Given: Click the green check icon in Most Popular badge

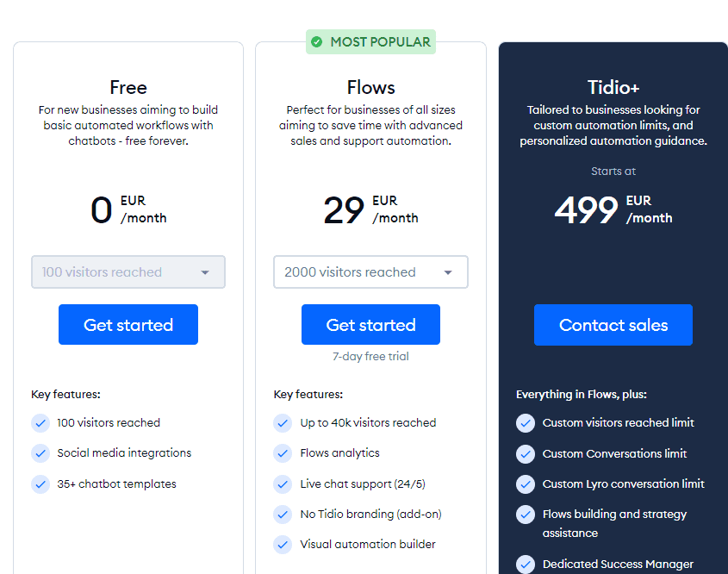Looking at the screenshot, I should 317,41.
